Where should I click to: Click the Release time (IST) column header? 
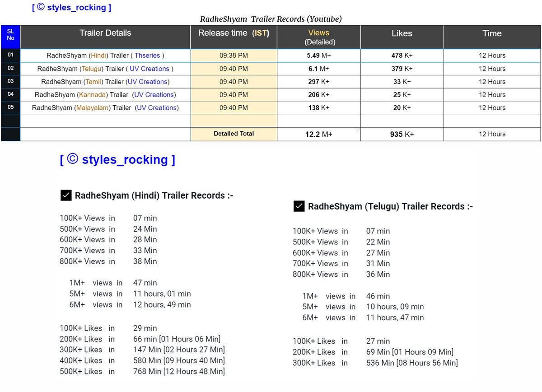pos(234,37)
